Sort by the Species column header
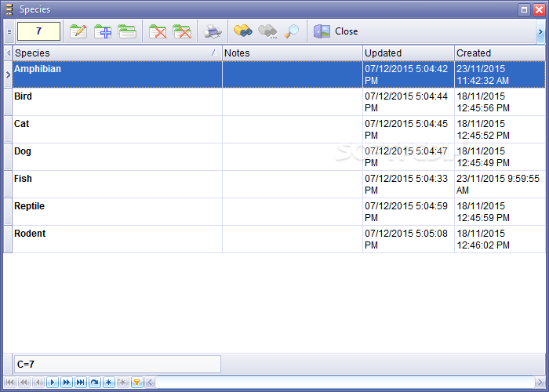The height and width of the screenshot is (392, 549). 118,53
